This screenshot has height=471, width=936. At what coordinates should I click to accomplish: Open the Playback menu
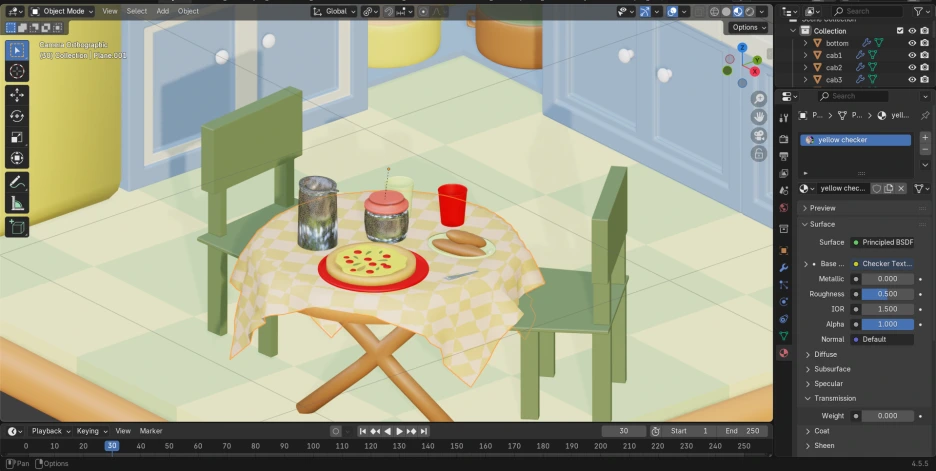coord(51,431)
